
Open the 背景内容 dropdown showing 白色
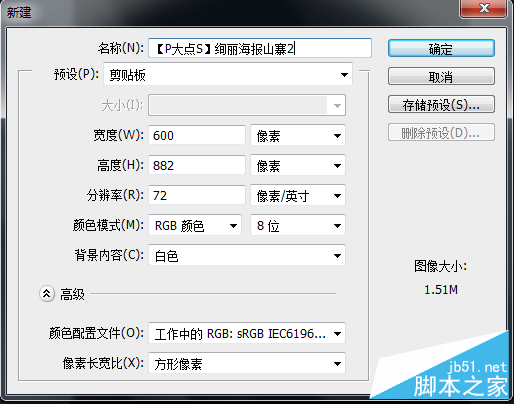(247, 256)
